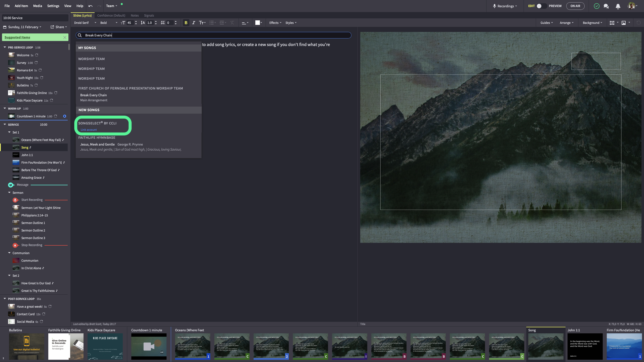Open the Add Item menu
This screenshot has width=644, height=362.
click(x=21, y=6)
